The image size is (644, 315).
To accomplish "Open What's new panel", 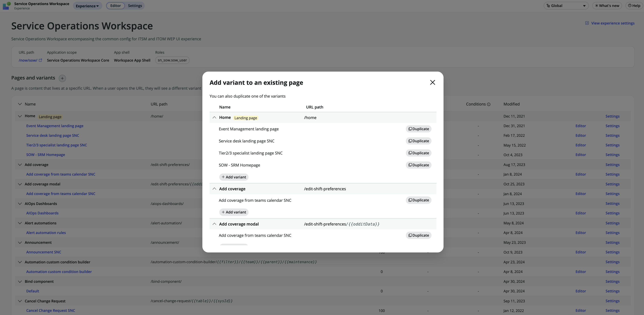I will pyautogui.click(x=607, y=6).
